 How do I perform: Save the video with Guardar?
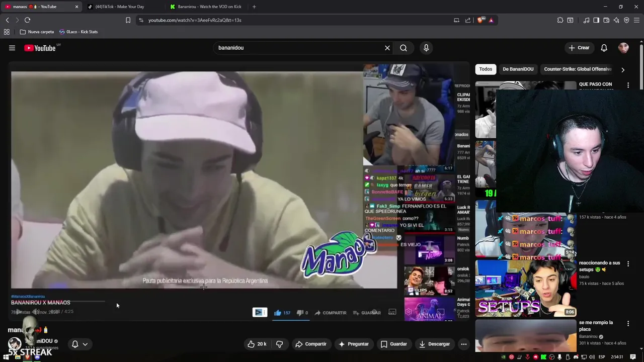click(x=393, y=344)
